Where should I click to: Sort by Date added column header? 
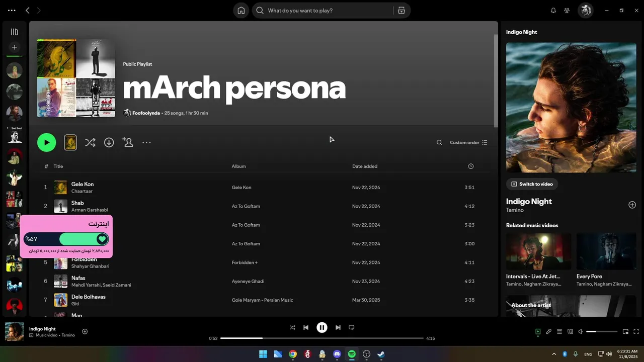click(x=365, y=166)
